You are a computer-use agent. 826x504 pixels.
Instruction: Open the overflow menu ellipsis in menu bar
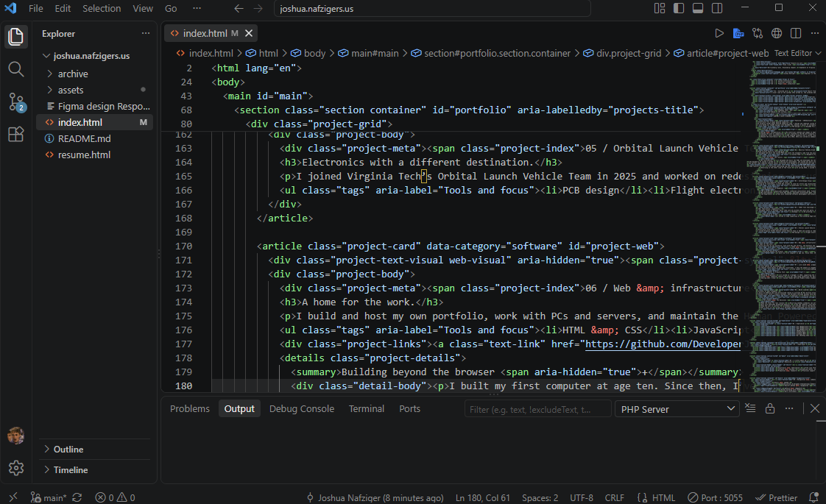coord(197,8)
